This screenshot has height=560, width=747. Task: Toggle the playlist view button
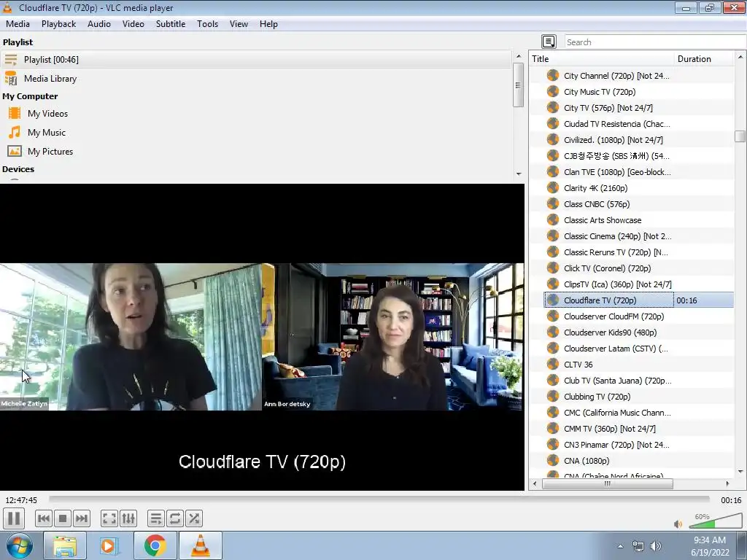point(156,518)
